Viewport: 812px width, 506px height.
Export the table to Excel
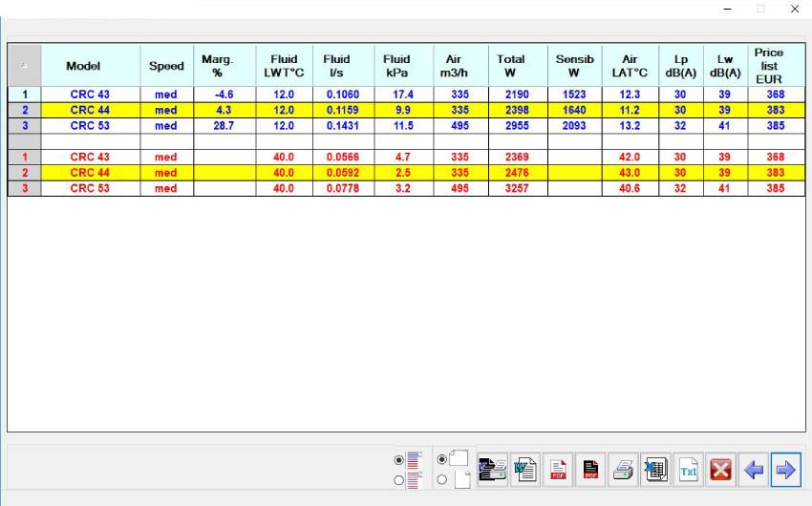[x=655, y=470]
